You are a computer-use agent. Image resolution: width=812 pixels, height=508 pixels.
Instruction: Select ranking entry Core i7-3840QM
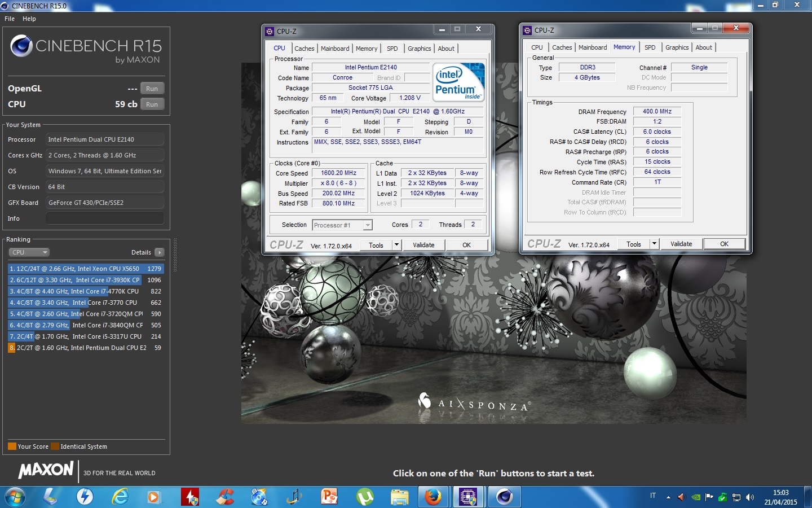click(x=86, y=325)
